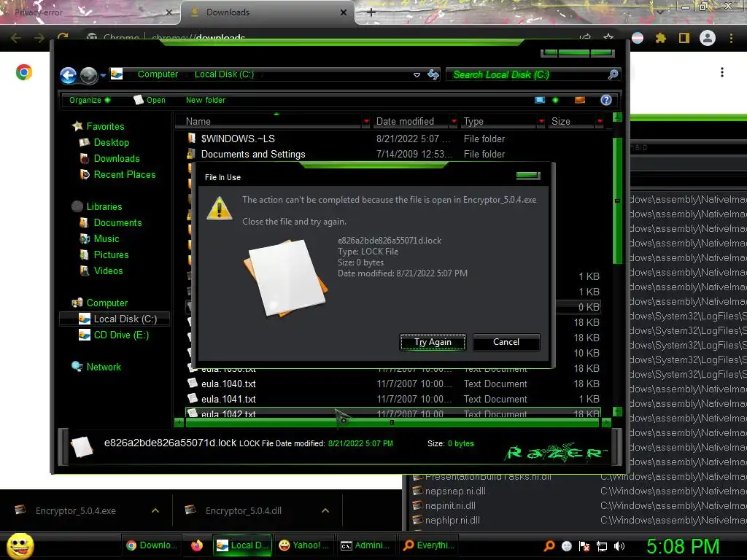Screen dimensions: 747x560
Task: Select Documents and Settings folder
Action: pos(253,155)
